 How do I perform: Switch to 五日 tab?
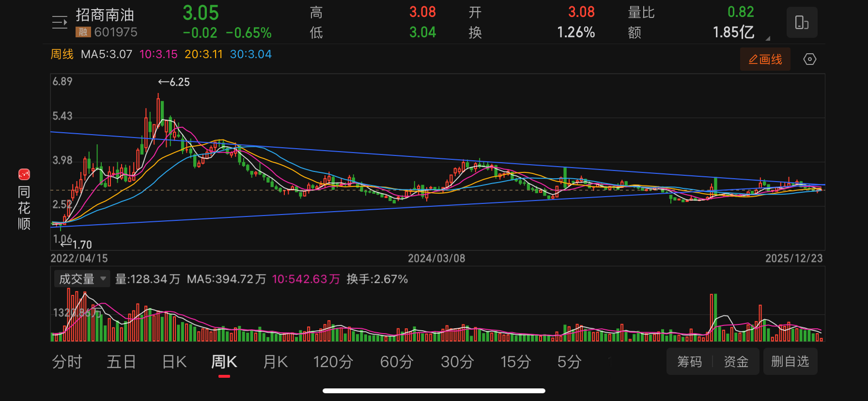pos(121,362)
